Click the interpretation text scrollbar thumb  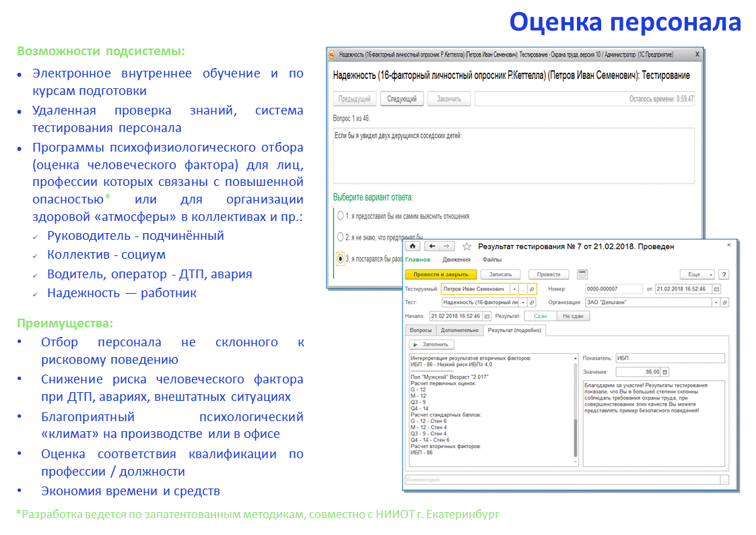pos(575,437)
